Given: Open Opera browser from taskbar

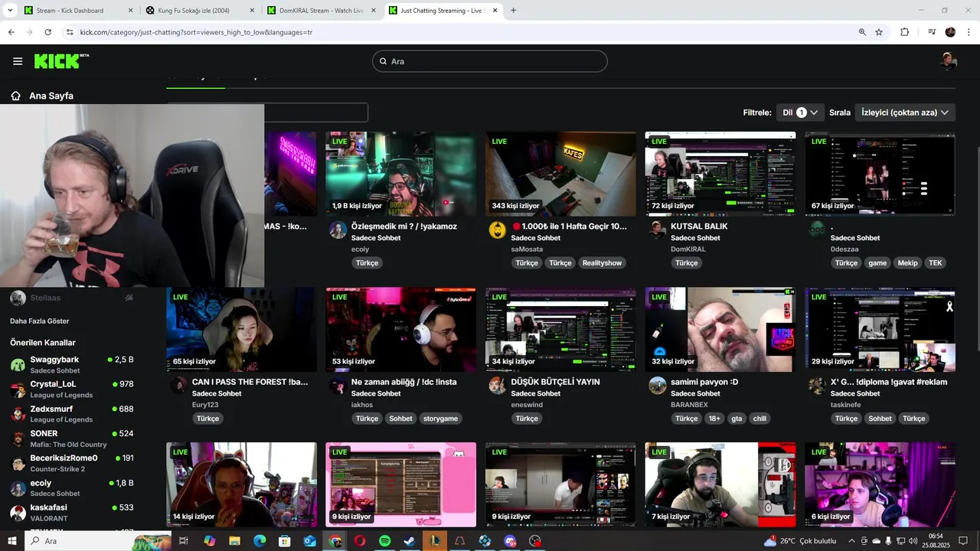Looking at the screenshot, I should (x=360, y=541).
